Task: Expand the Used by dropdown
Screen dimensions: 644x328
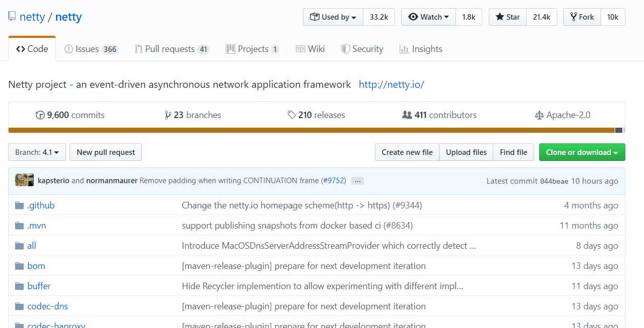Action: (333, 17)
